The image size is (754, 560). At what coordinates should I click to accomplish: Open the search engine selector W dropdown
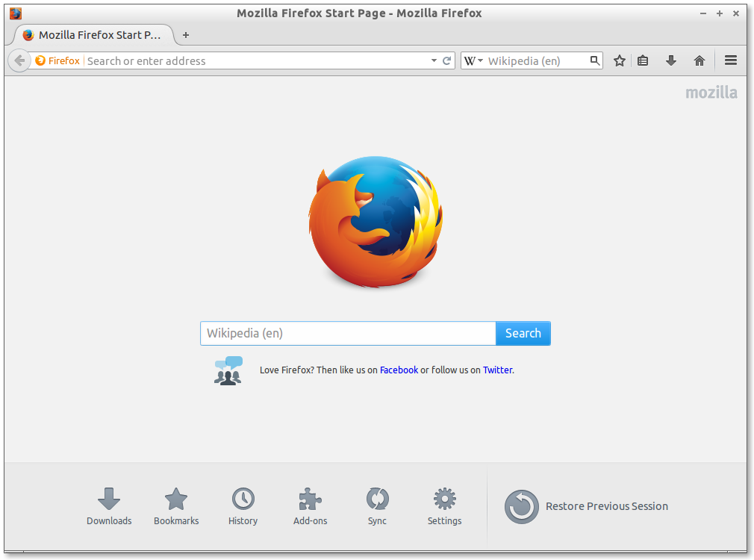tap(473, 60)
